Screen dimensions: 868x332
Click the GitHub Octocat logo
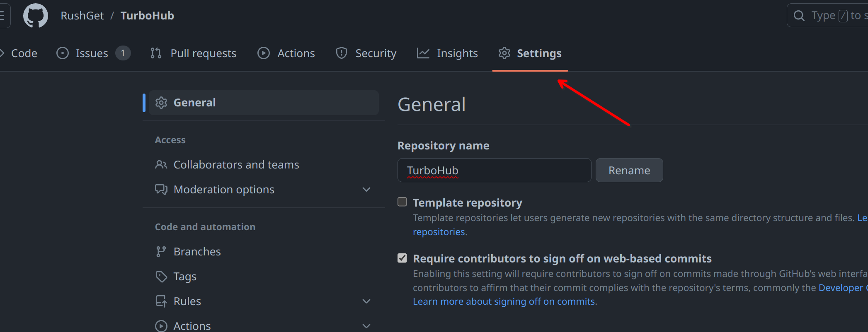[x=36, y=16]
